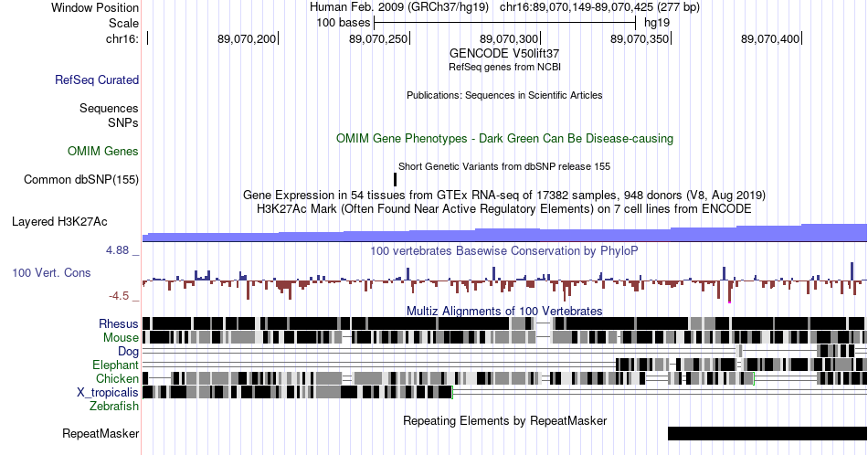Click the GENCODE V50lift37 track title
Viewport: 868px width, 455px height.
point(504,54)
